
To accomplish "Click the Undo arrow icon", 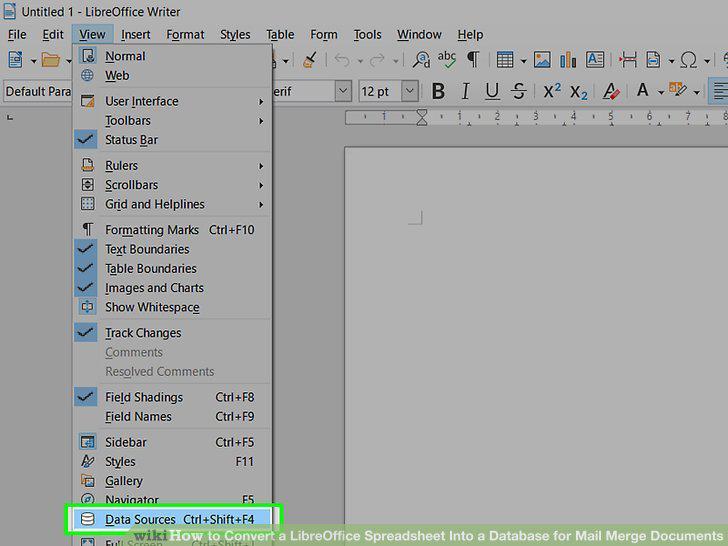I will [342, 60].
